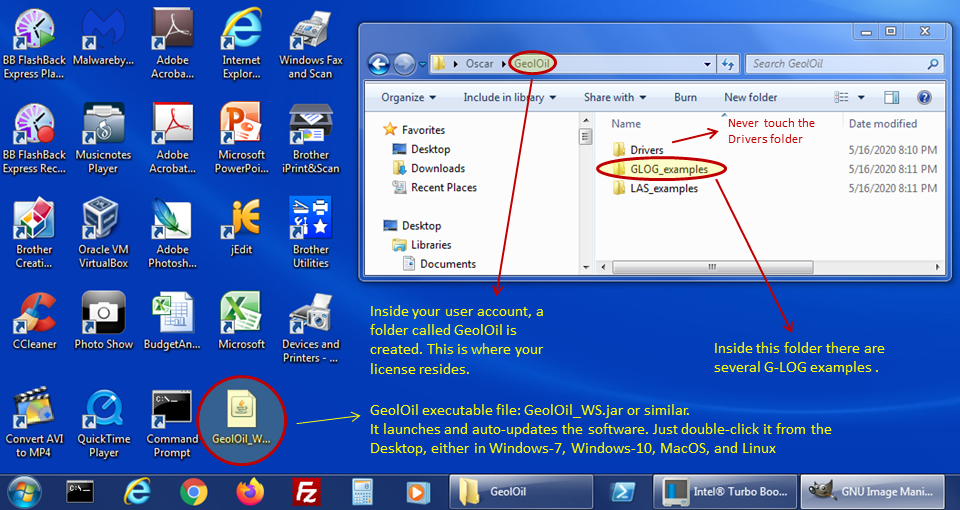
Task: Open Brother Creative Center shortcut
Action: [34, 233]
